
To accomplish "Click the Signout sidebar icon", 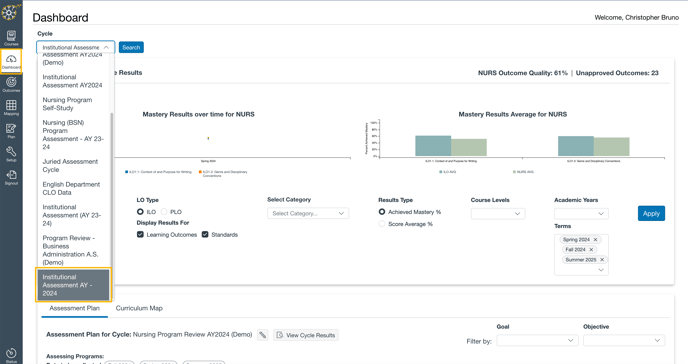I will pos(11,177).
